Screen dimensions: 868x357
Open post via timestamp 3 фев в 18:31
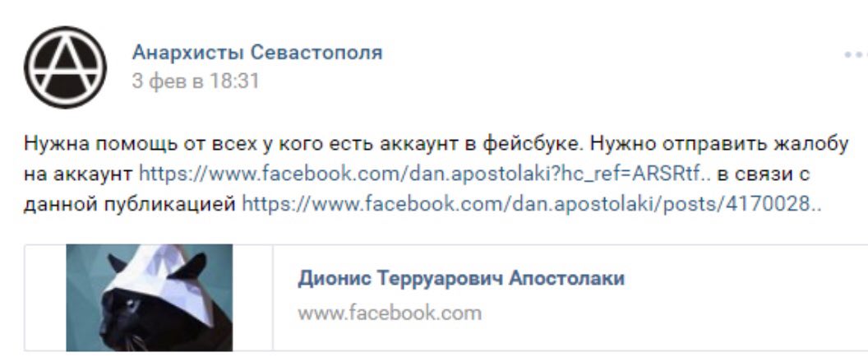coord(196,81)
